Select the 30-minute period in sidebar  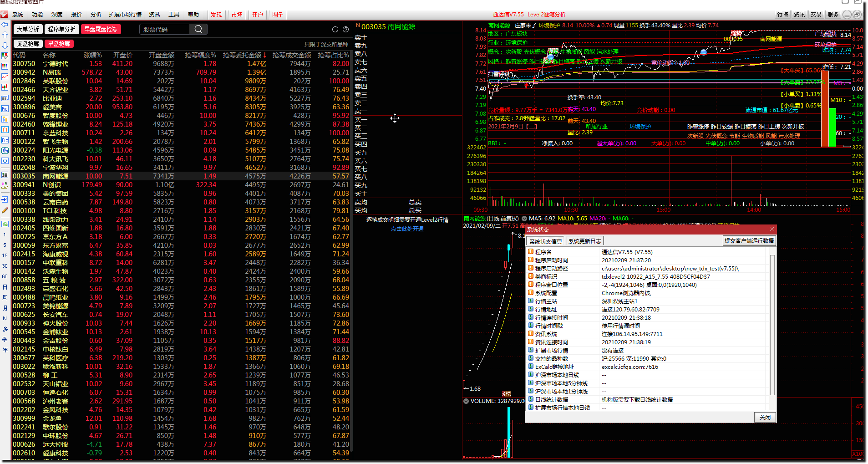coord(5,266)
